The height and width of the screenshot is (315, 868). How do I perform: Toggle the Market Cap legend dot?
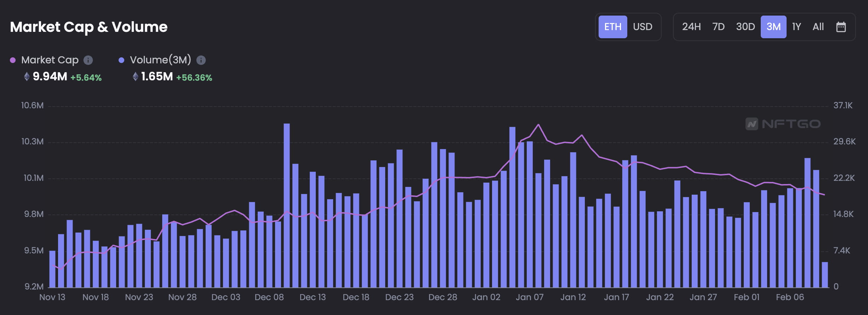[13, 60]
